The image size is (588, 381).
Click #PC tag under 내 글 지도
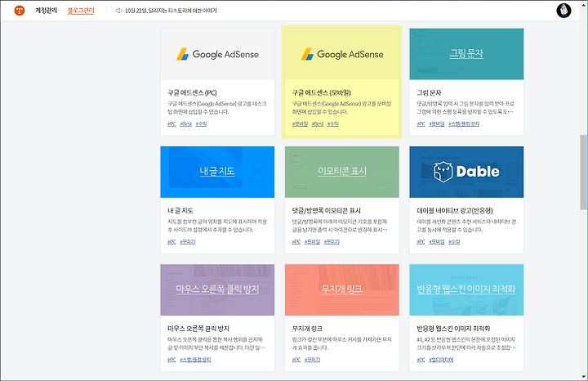(x=171, y=242)
